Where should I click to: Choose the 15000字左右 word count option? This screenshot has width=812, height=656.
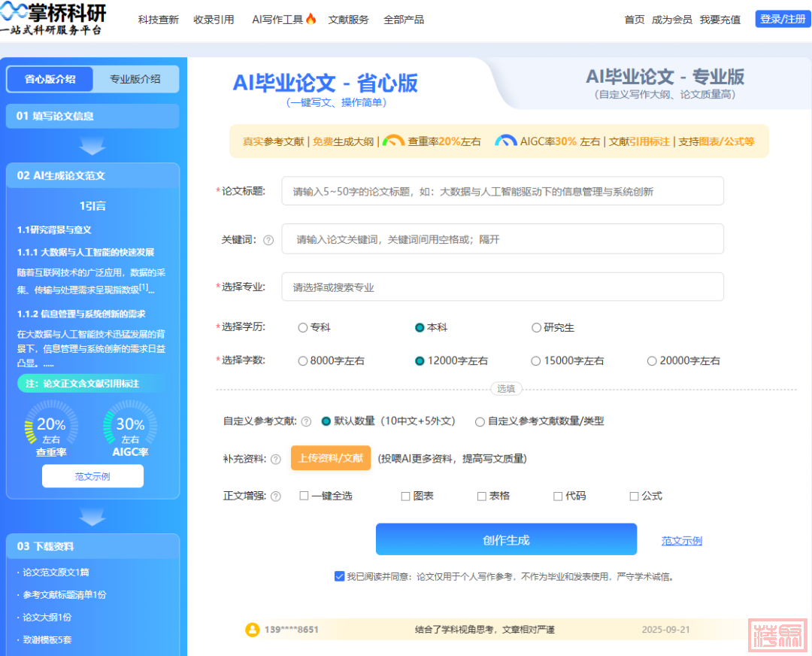pyautogui.click(x=536, y=361)
